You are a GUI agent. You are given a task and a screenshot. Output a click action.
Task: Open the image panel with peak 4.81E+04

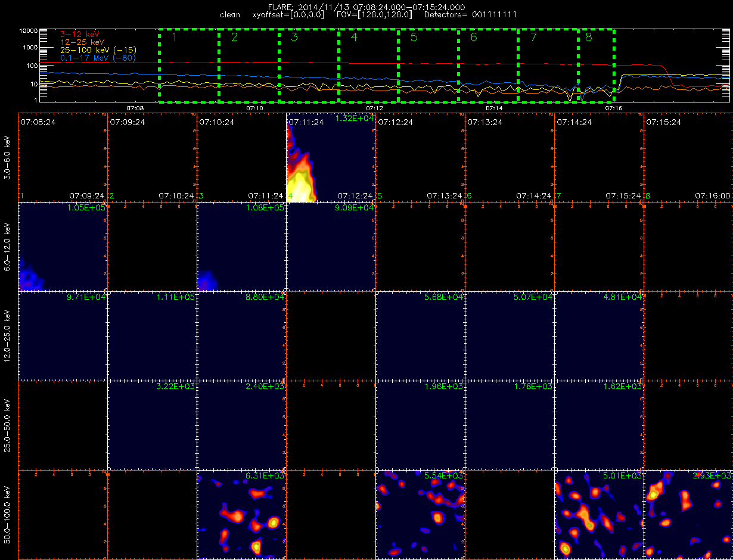[600, 337]
